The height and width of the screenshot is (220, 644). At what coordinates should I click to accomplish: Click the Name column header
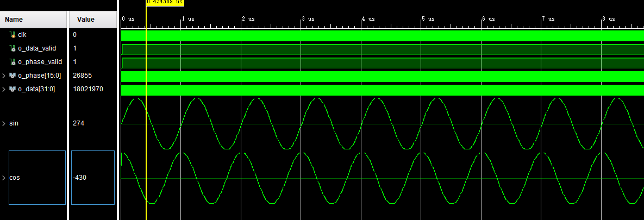coord(33,20)
